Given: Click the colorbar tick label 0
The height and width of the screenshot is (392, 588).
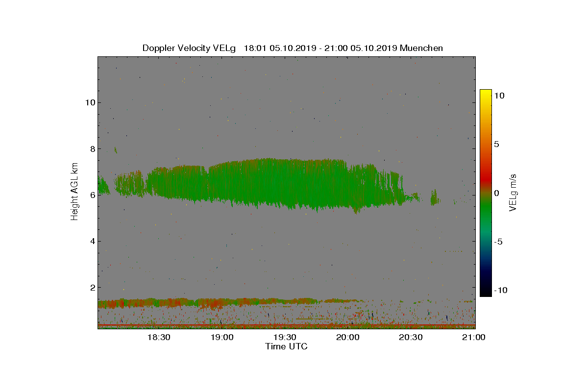Looking at the screenshot, I should tap(497, 193).
